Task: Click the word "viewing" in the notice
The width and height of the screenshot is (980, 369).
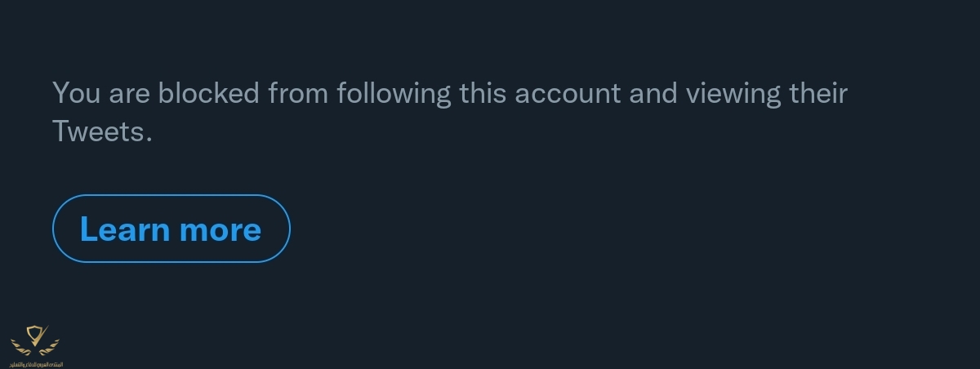Action: (733, 93)
